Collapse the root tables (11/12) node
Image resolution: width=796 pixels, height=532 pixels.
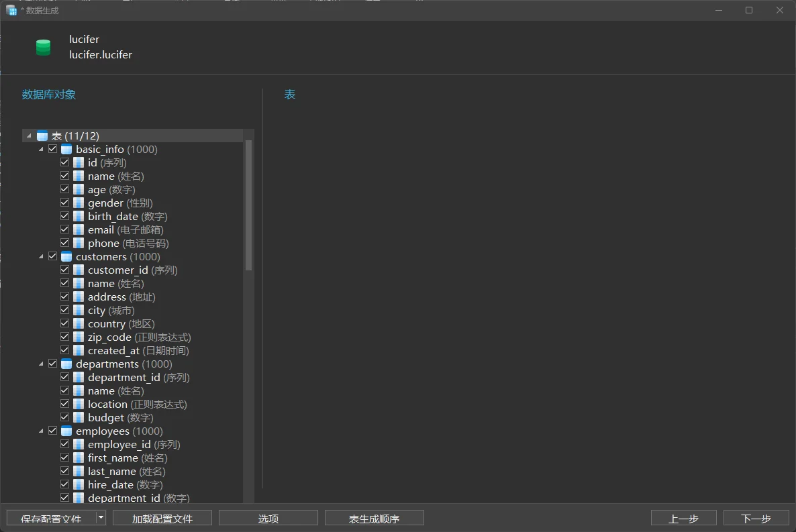(x=29, y=136)
